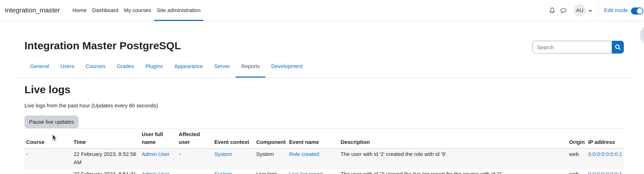This screenshot has height=174, width=644.
Task: Switch to the Server tab
Action: (222, 66)
